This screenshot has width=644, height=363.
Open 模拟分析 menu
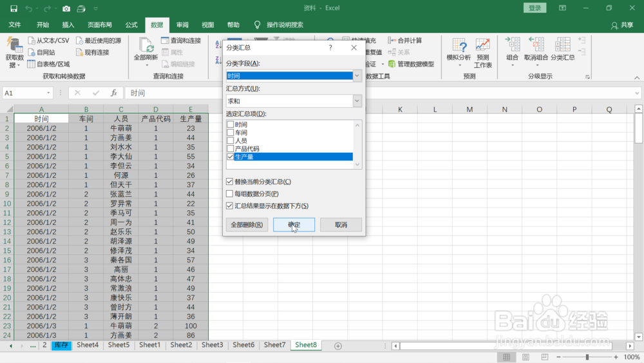click(x=459, y=53)
